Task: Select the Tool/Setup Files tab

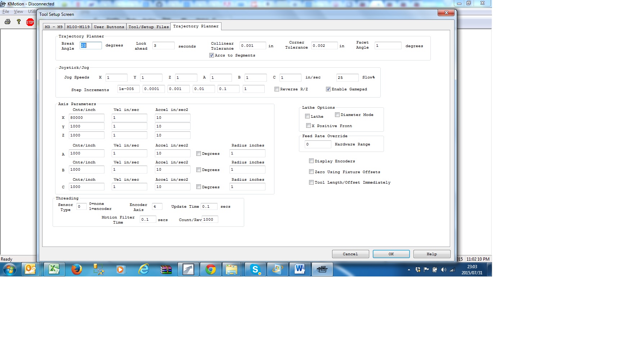Action: (148, 27)
